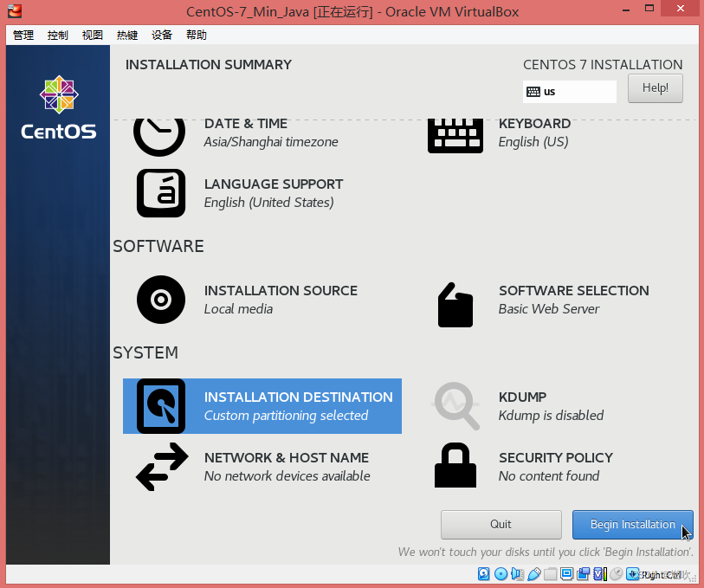This screenshot has height=588, width=704.
Task: Click VirtualBox CPU virtualization indicator
Action: pos(600,573)
